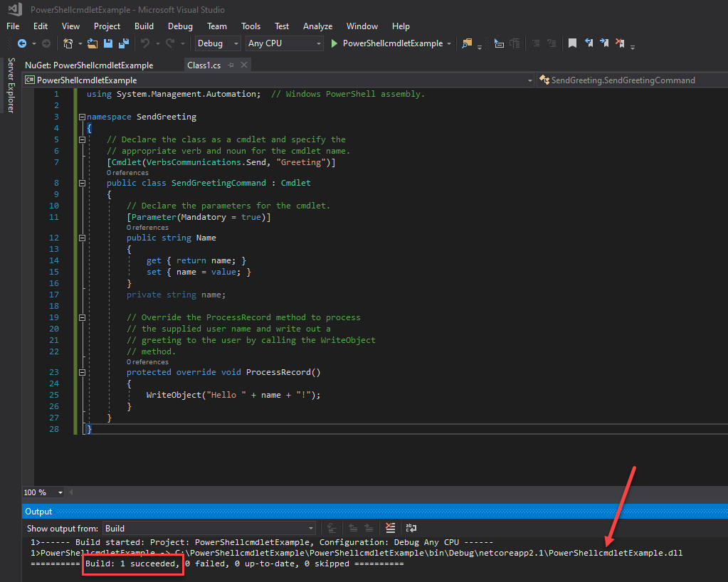Open the View menu
This screenshot has width=728, height=582.
click(70, 26)
